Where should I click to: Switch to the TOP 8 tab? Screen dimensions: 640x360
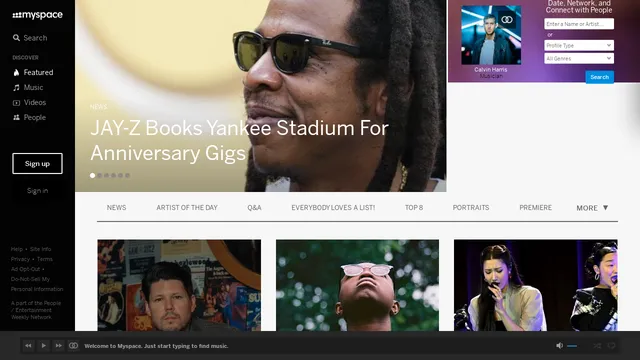[x=414, y=208]
